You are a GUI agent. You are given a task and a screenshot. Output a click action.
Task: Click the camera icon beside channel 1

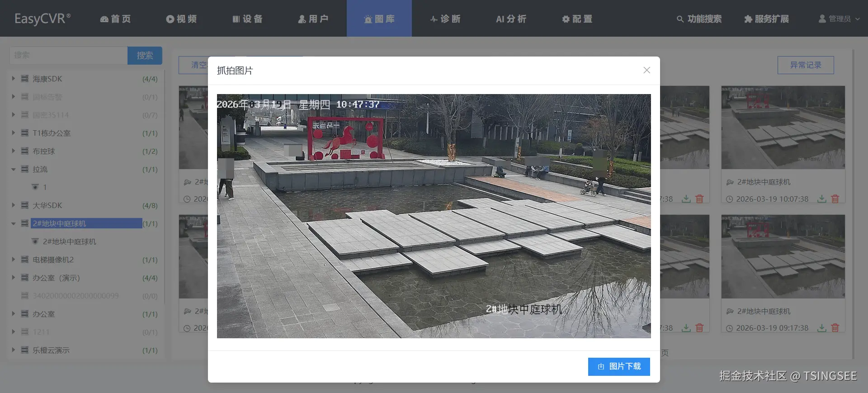pyautogui.click(x=35, y=187)
